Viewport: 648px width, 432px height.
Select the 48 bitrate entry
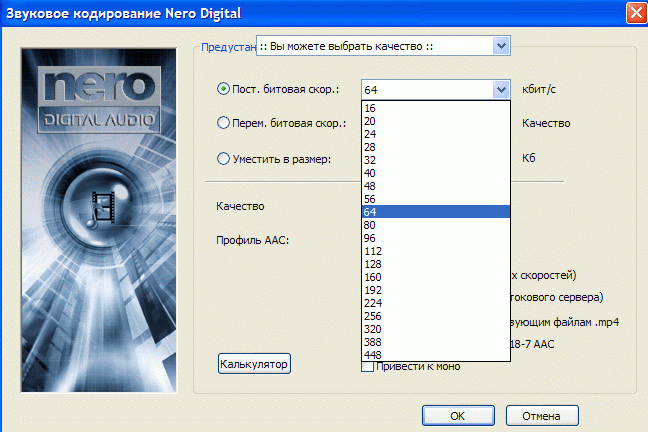(x=436, y=186)
